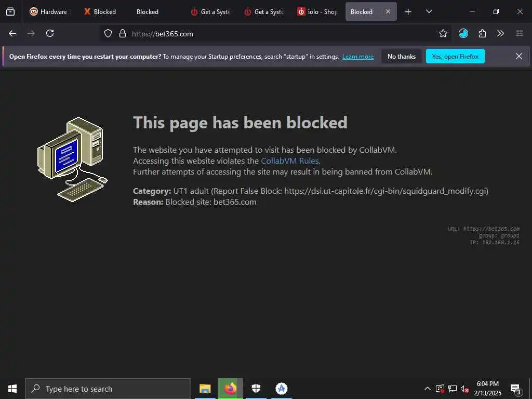The width and height of the screenshot is (532, 399).
Task: Open File Explorer from taskbar
Action: [205, 389]
